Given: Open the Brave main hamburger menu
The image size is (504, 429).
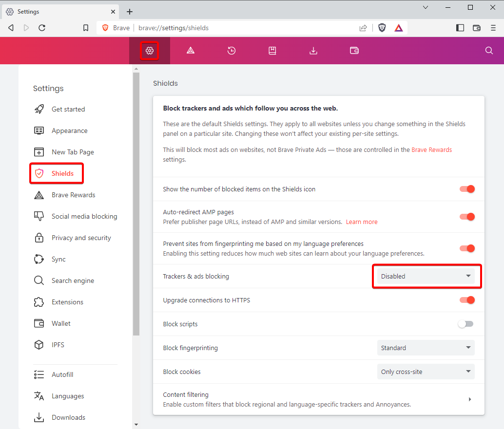Looking at the screenshot, I should point(493,28).
